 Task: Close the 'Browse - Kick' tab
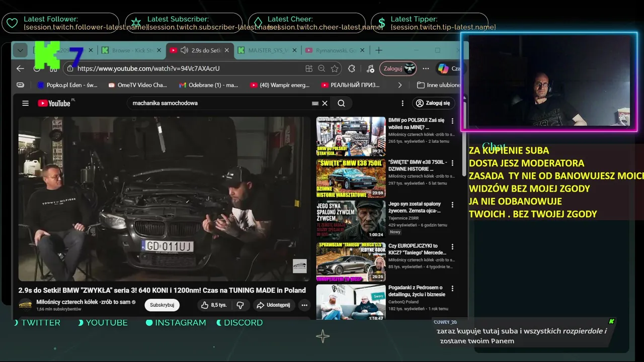coord(158,50)
